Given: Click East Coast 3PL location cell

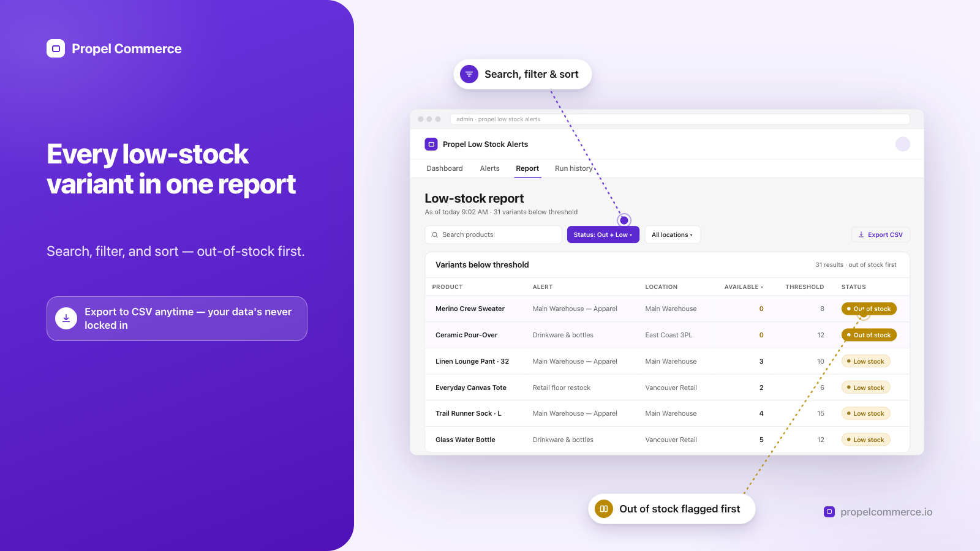Looking at the screenshot, I should tap(669, 335).
